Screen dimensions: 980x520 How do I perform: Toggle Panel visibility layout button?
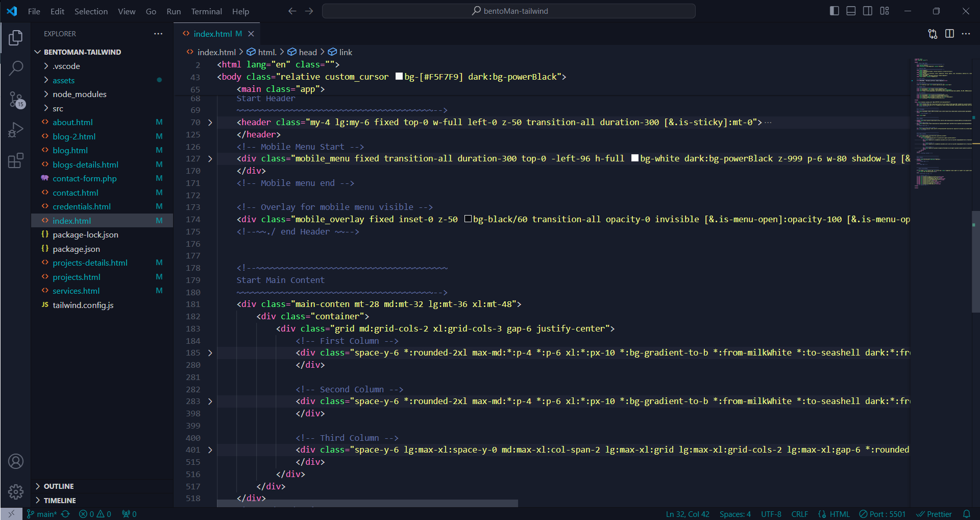pyautogui.click(x=851, y=11)
